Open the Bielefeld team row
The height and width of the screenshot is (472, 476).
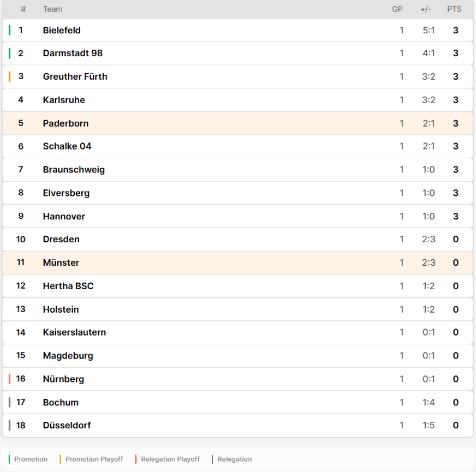[x=237, y=30]
